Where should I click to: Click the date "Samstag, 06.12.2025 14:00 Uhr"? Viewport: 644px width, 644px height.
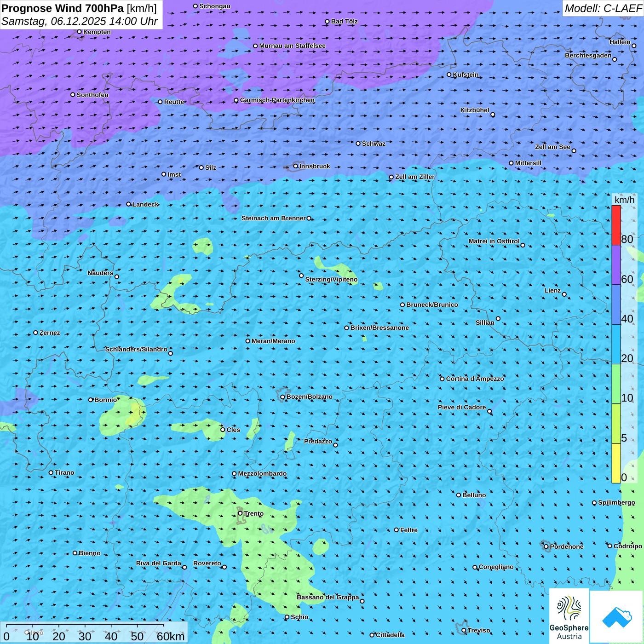80,21
